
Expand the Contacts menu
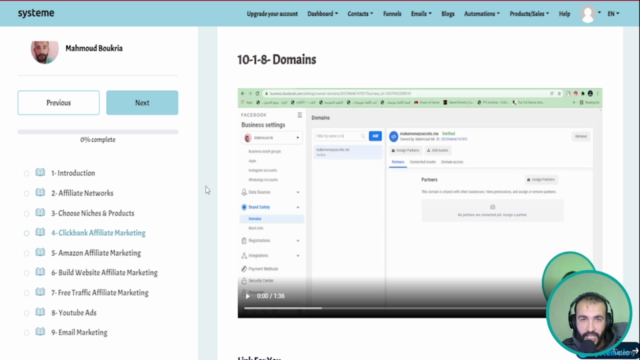pyautogui.click(x=360, y=14)
